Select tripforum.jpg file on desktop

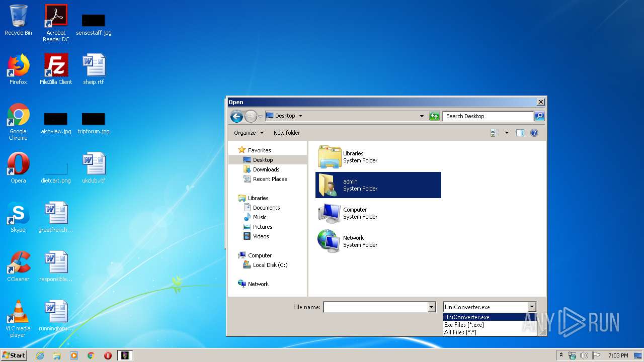(94, 124)
